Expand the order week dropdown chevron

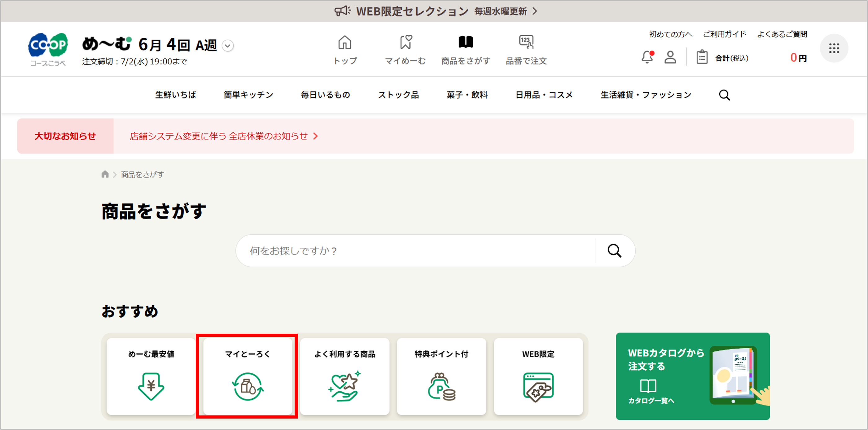228,46
